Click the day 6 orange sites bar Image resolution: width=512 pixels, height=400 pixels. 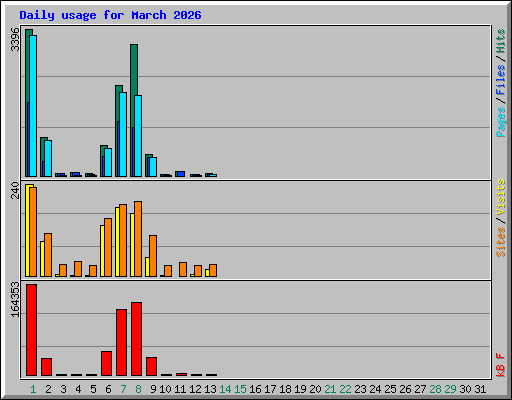[x=108, y=248]
